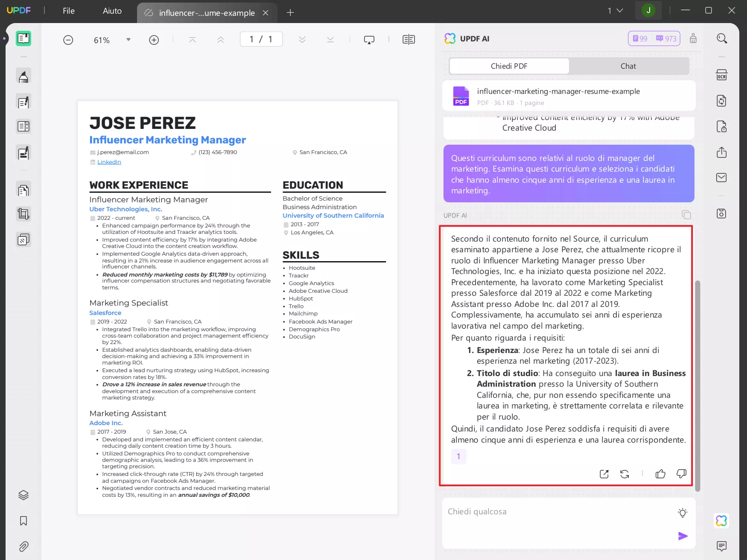The width and height of the screenshot is (747, 560).
Task: Open the File menu
Action: 69,11
